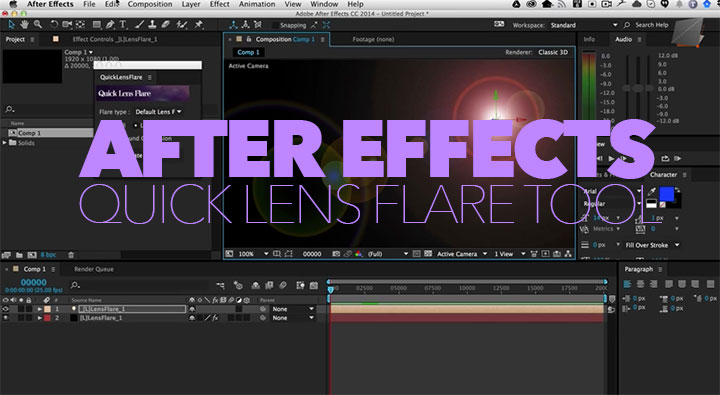The height and width of the screenshot is (395, 720).
Task: Select the Selection arrow tool
Action: pyautogui.click(x=11, y=24)
